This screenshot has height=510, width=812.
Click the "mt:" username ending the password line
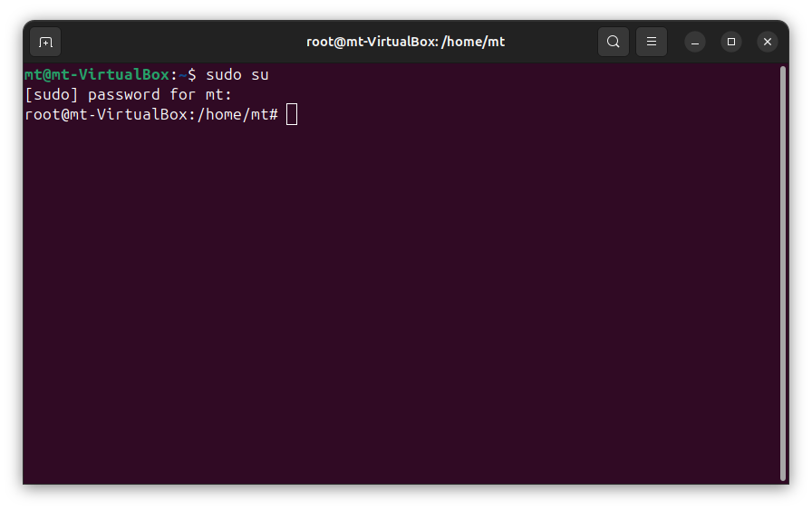coord(219,94)
